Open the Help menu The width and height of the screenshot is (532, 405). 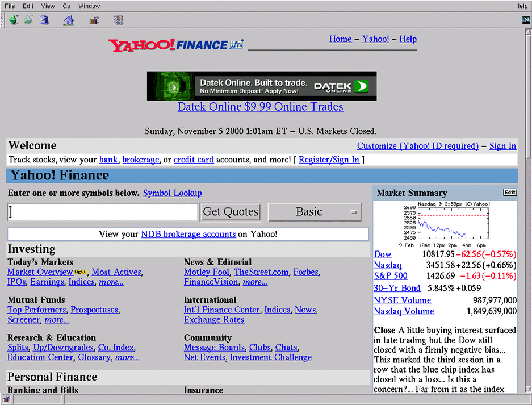(521, 6)
